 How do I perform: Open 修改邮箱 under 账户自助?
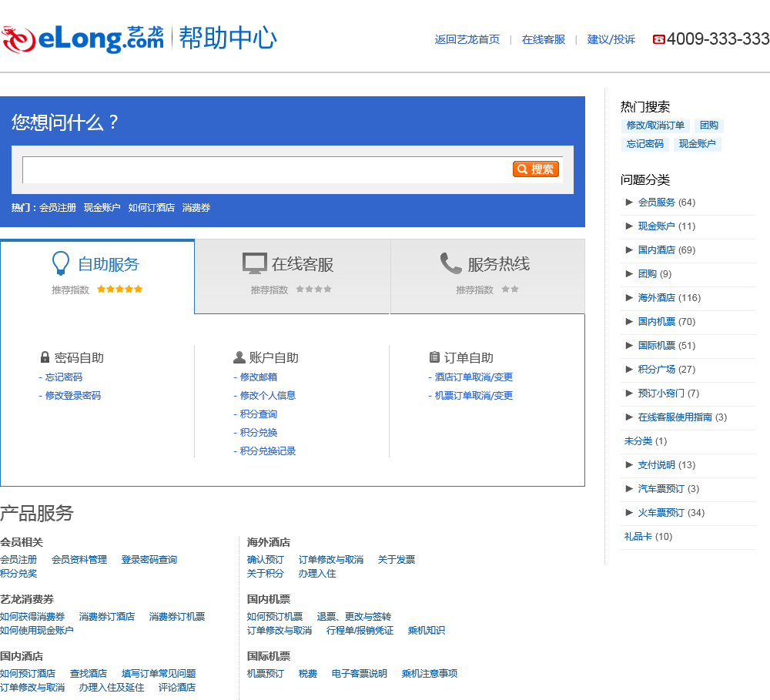(258, 377)
